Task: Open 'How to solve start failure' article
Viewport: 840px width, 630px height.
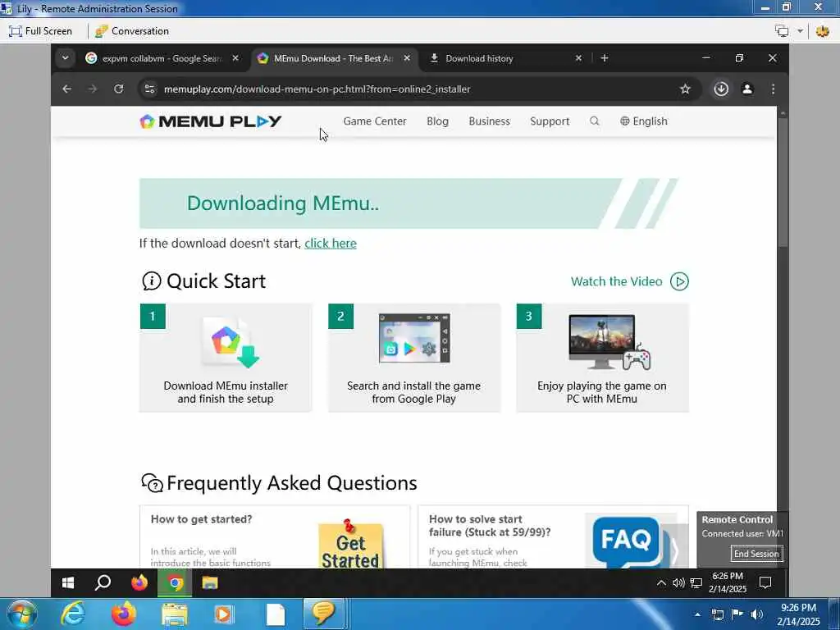Action: [490, 526]
